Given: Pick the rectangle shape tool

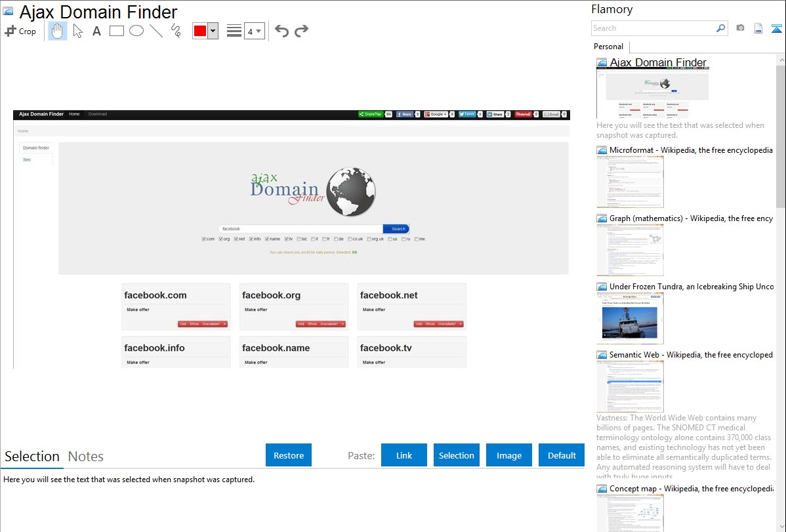Looking at the screenshot, I should [116, 31].
